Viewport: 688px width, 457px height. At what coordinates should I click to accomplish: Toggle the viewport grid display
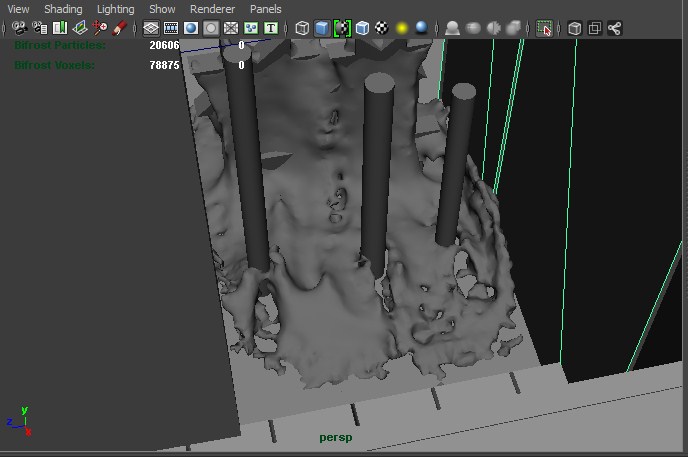(x=151, y=28)
